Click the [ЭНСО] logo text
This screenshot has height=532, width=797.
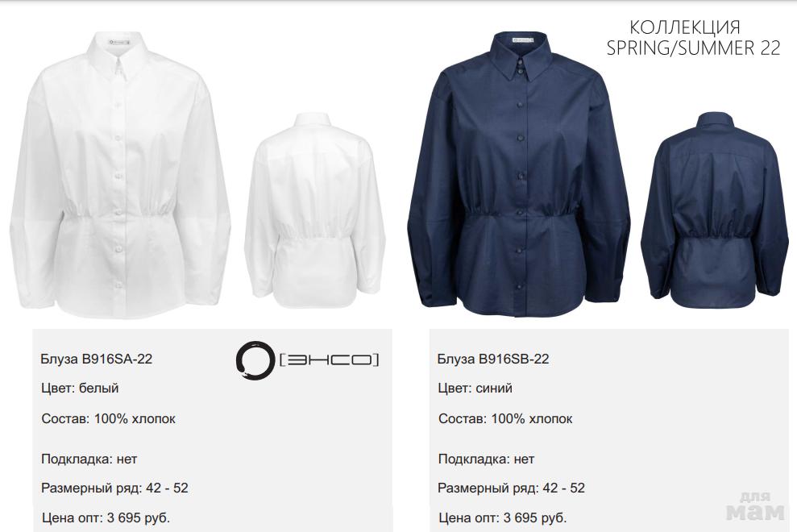point(330,360)
